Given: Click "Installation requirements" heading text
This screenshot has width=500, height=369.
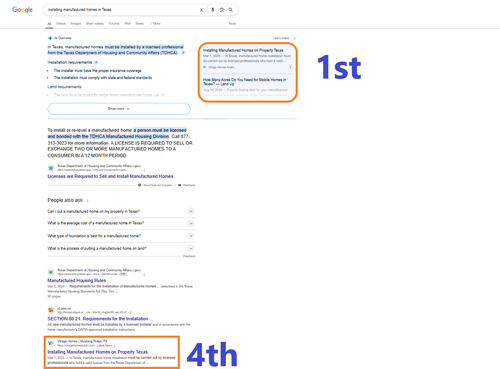Looking at the screenshot, I should pyautogui.click(x=70, y=62).
